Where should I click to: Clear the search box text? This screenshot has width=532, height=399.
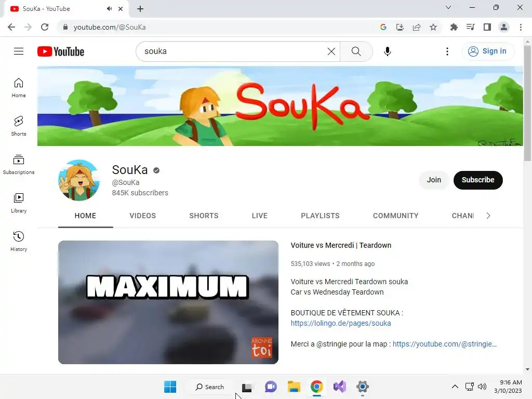[x=331, y=51]
